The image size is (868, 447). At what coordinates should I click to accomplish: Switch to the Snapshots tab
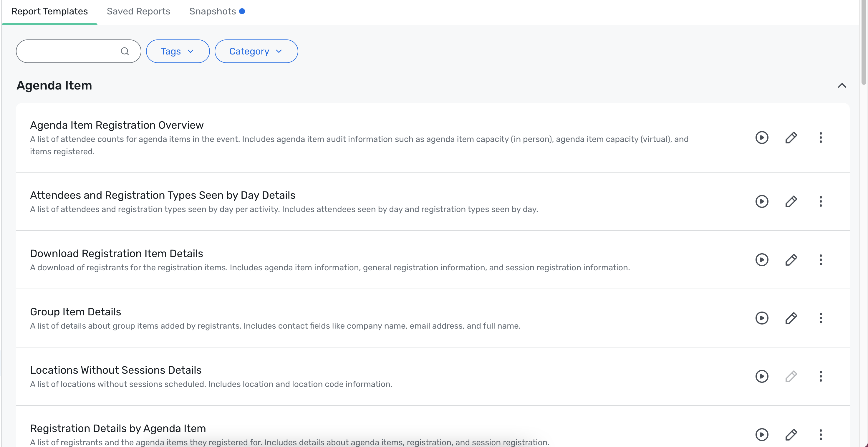pyautogui.click(x=212, y=11)
